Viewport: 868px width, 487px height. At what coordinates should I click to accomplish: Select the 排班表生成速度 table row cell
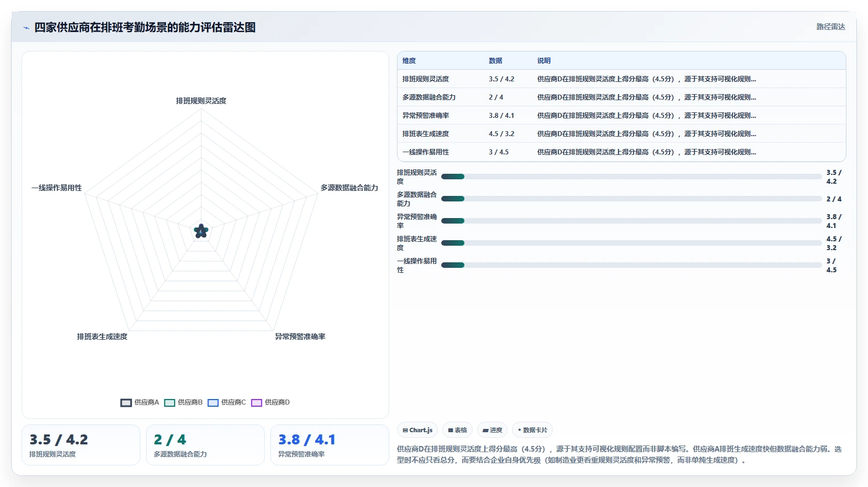(426, 134)
